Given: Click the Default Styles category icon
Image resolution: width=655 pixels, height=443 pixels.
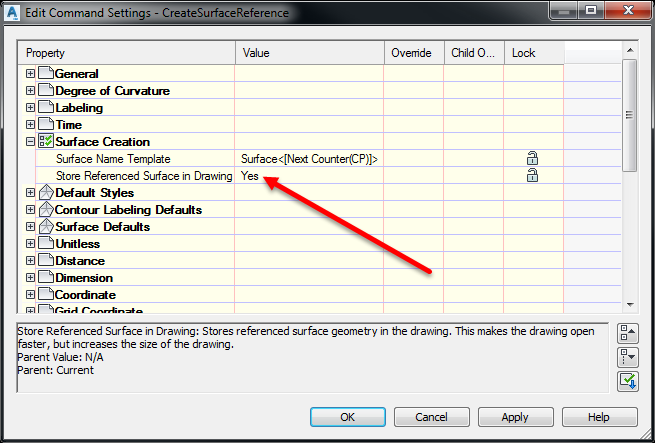Looking at the screenshot, I should point(46,193).
